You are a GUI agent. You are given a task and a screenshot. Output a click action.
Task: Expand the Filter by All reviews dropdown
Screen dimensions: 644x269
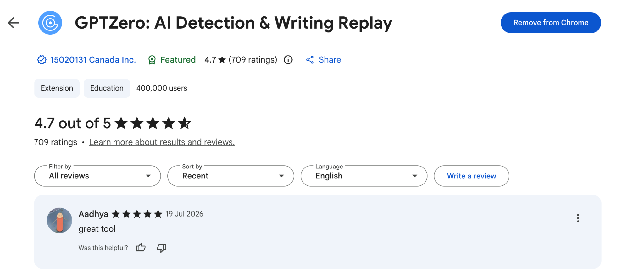[97, 176]
